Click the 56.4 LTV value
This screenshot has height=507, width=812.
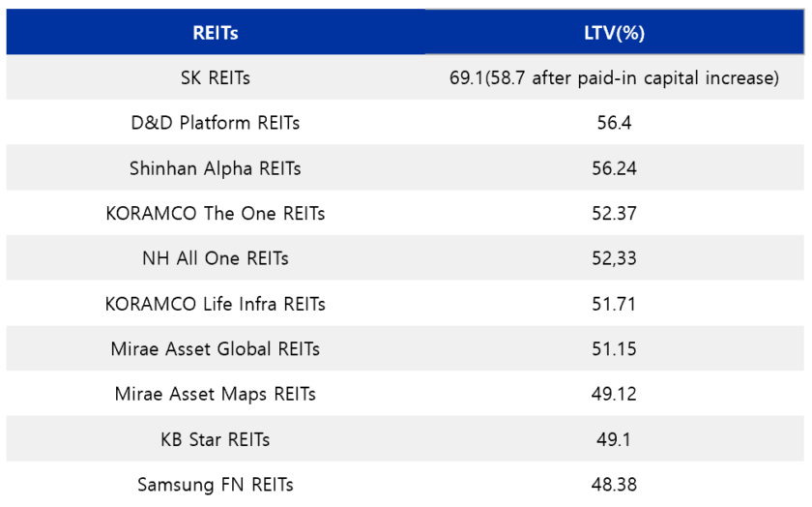click(x=614, y=123)
